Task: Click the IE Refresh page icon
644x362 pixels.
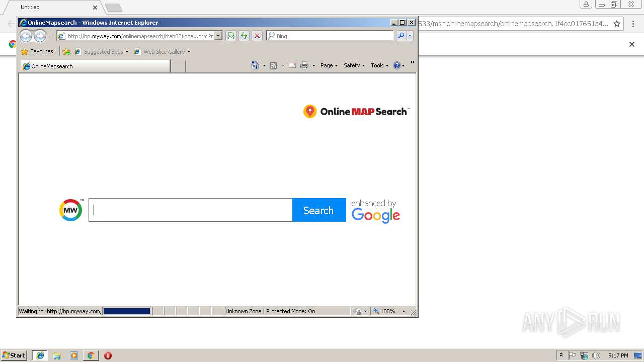Action: click(244, 36)
